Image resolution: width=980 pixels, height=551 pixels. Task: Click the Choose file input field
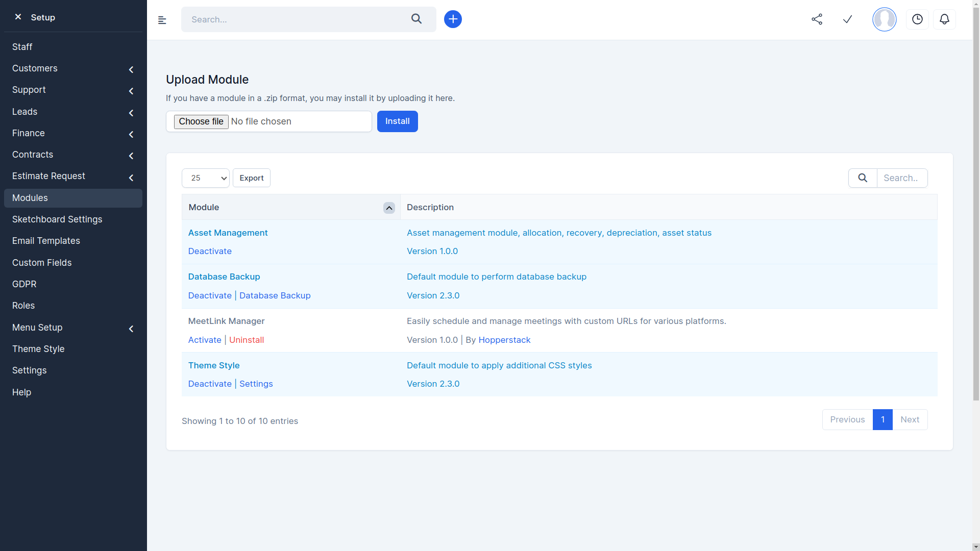[269, 121]
